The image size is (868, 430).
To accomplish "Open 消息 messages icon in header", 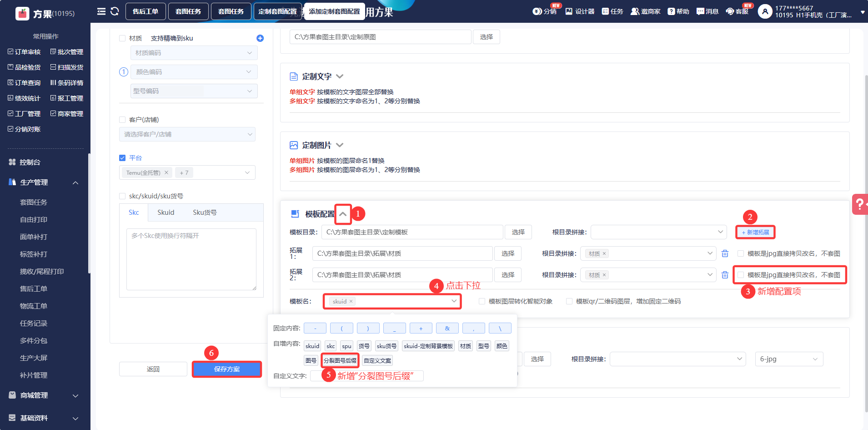I will click(x=707, y=11).
